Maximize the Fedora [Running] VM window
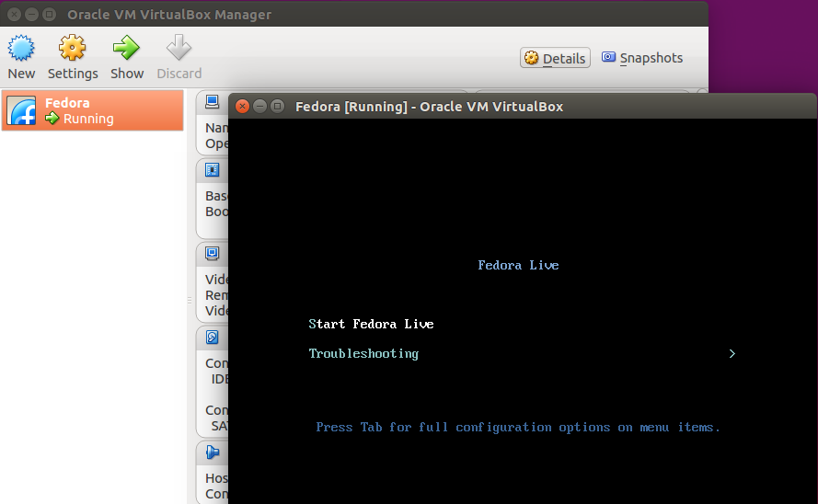This screenshot has height=504, width=818. click(278, 107)
